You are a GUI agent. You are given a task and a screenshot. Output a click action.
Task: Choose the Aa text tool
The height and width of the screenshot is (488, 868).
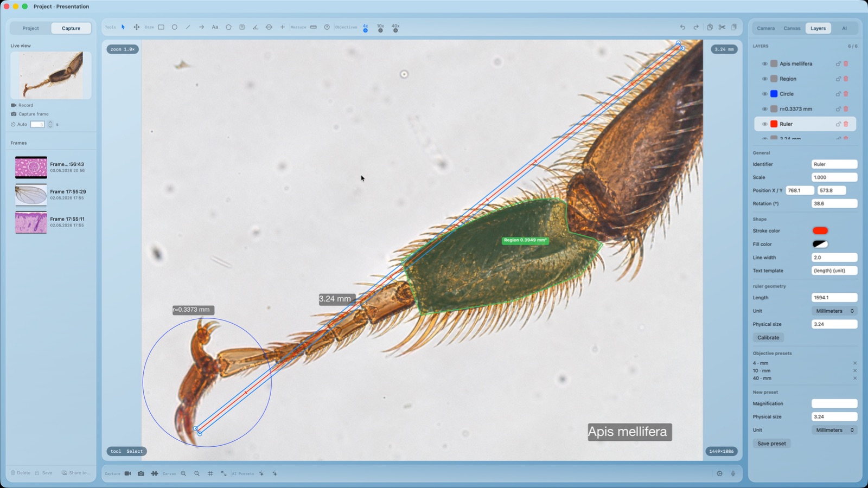(x=215, y=27)
